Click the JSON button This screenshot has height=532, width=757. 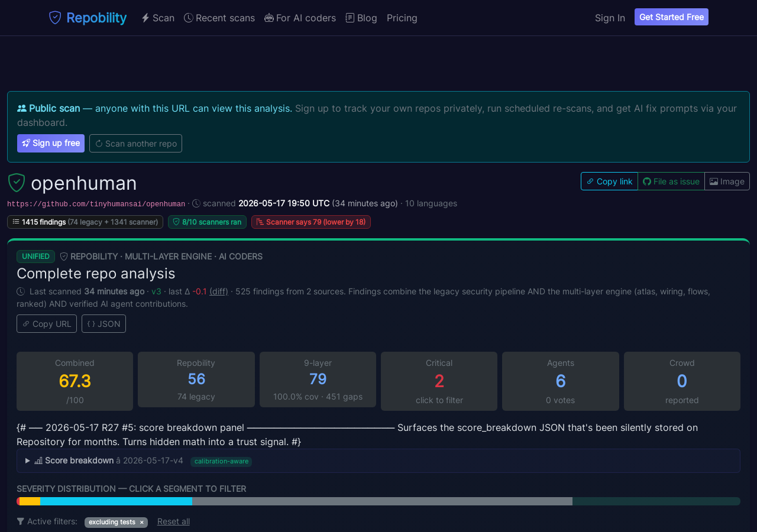pos(103,323)
